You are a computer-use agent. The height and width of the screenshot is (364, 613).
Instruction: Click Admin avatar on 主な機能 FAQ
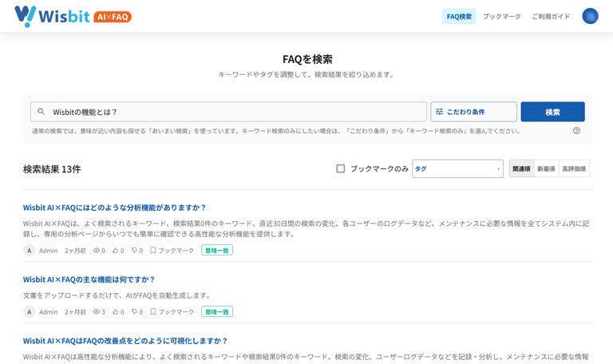point(30,312)
